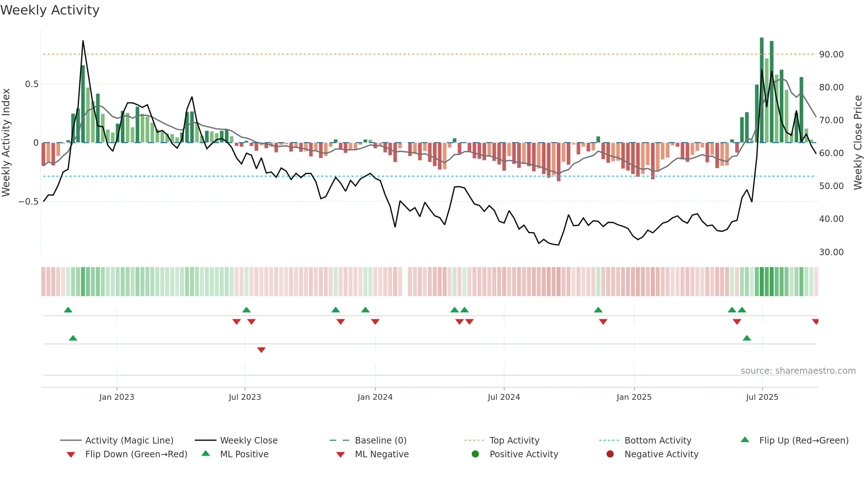Click the Jan 2025 axis label
The width and height of the screenshot is (868, 488).
point(634,397)
